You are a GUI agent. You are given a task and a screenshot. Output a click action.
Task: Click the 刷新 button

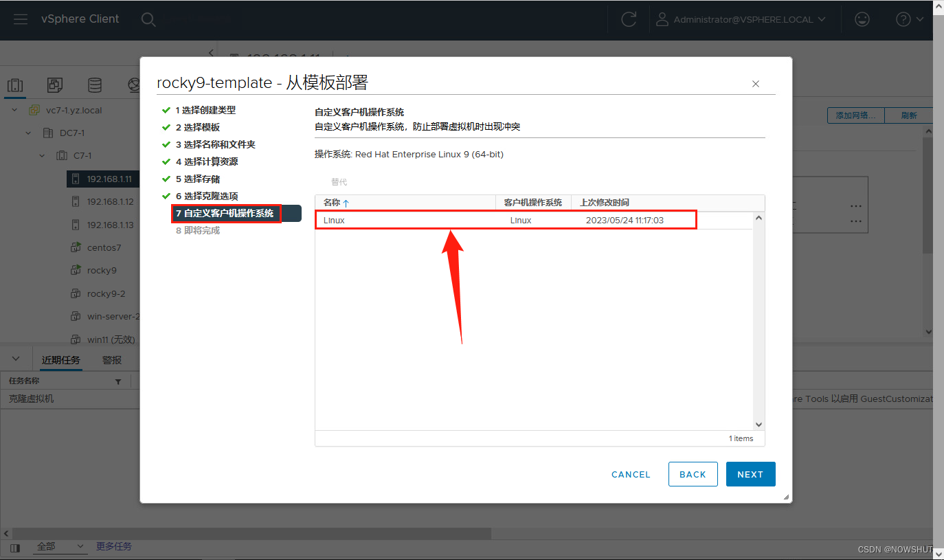pyautogui.click(x=909, y=115)
